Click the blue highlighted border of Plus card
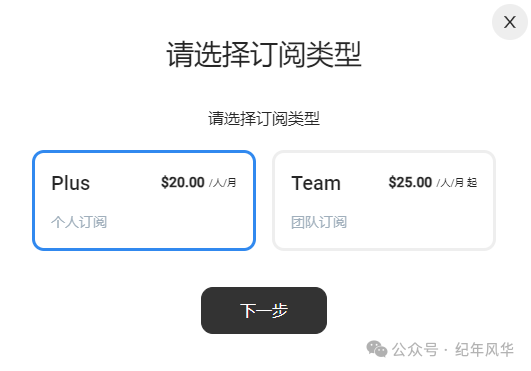531x371 pixels. point(144,152)
